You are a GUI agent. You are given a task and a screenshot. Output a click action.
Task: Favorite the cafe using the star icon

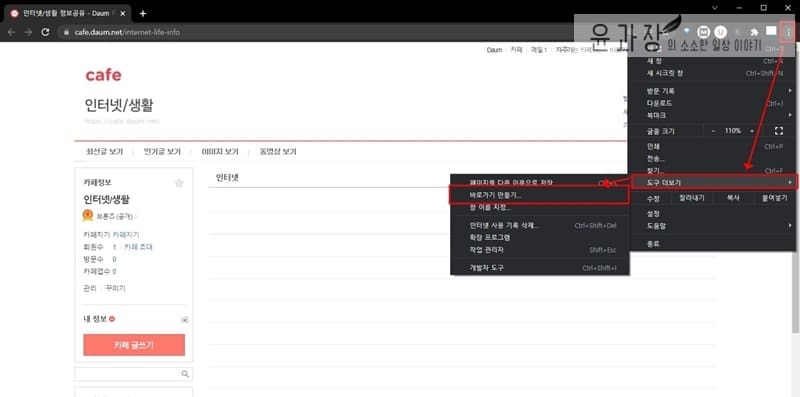pos(179,183)
